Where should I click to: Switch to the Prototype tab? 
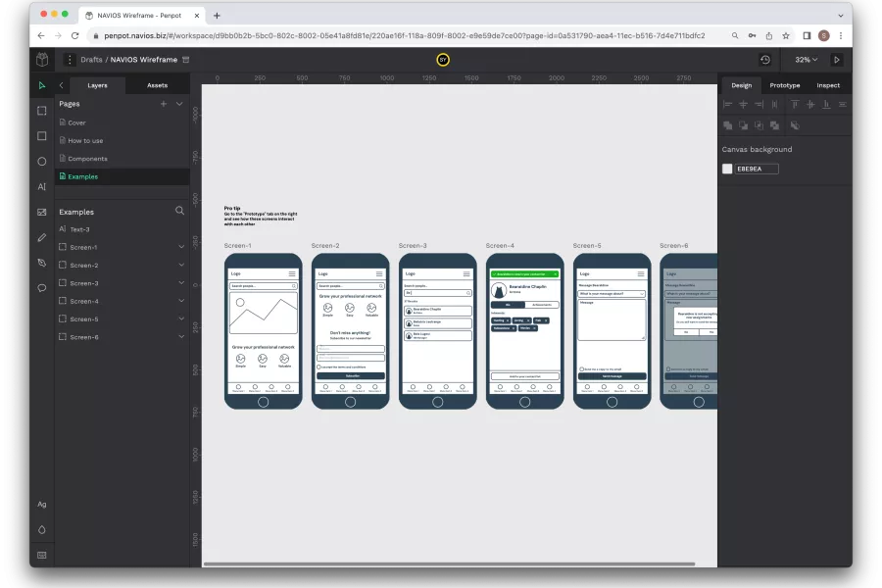click(x=785, y=85)
